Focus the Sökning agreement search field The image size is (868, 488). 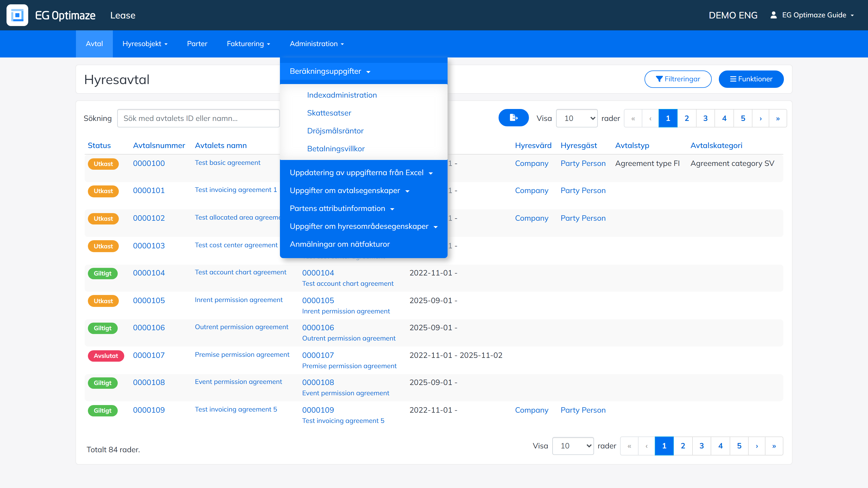click(x=199, y=118)
